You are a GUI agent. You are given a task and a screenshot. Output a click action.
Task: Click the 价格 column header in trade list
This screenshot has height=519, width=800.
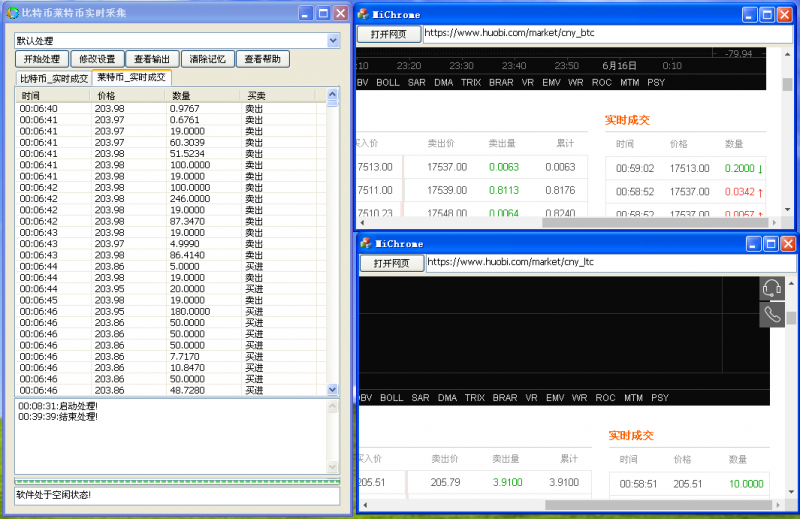tap(128, 95)
